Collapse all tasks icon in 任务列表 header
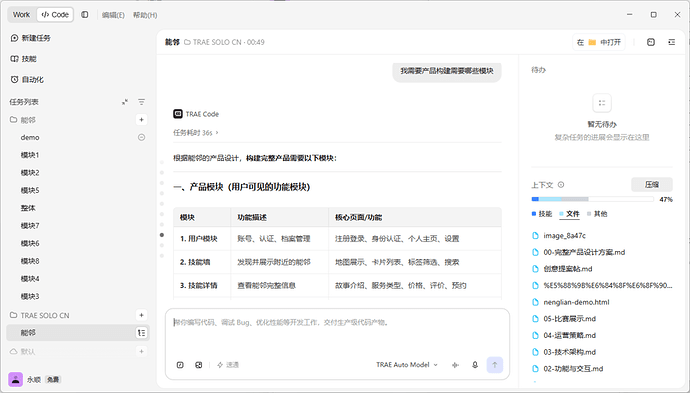The width and height of the screenshot is (690, 393). pyautogui.click(x=125, y=102)
